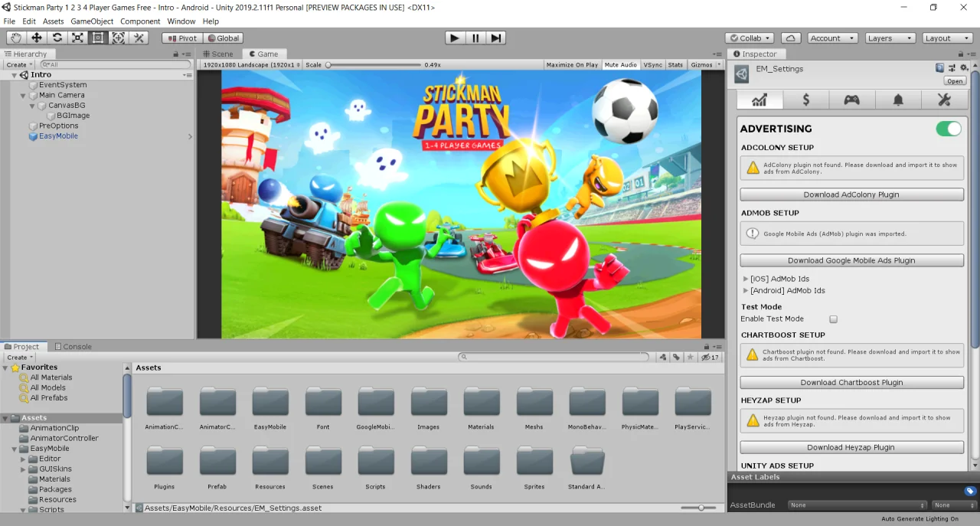980x526 pixels.
Task: Select the Rotate tool
Action: coord(57,38)
